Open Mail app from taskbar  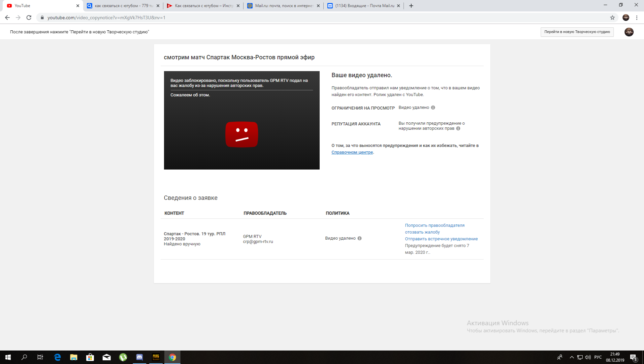click(106, 357)
